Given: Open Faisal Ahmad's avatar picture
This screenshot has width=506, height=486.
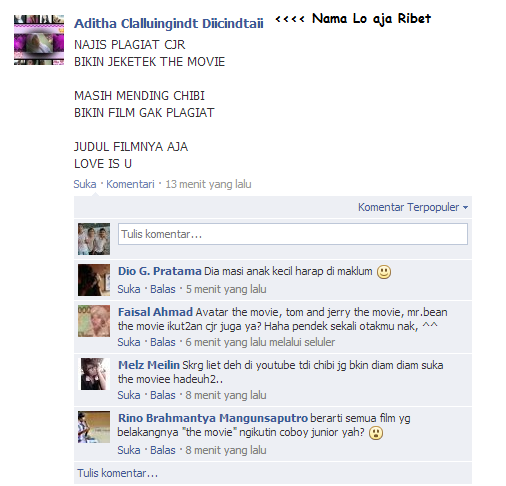Looking at the screenshot, I should coord(94,321).
